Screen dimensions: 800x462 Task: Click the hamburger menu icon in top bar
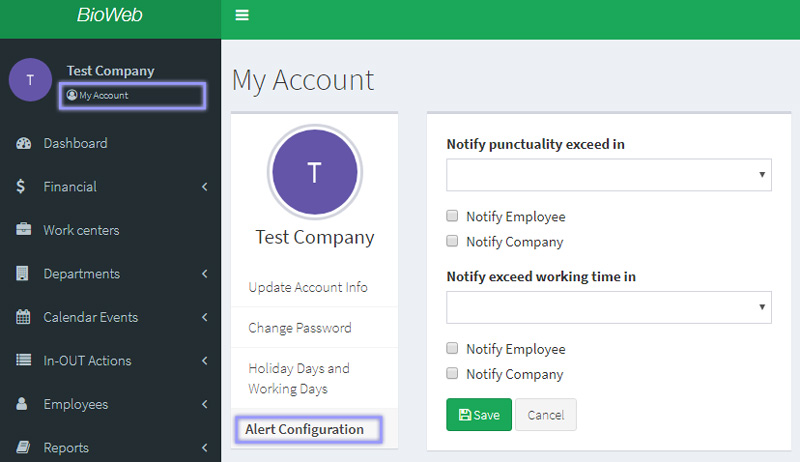[x=241, y=15]
